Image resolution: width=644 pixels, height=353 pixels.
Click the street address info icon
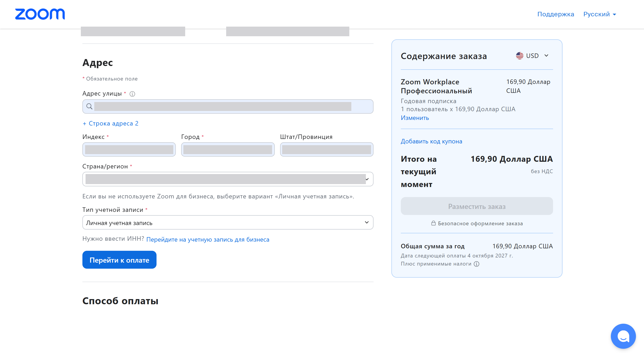pos(132,94)
